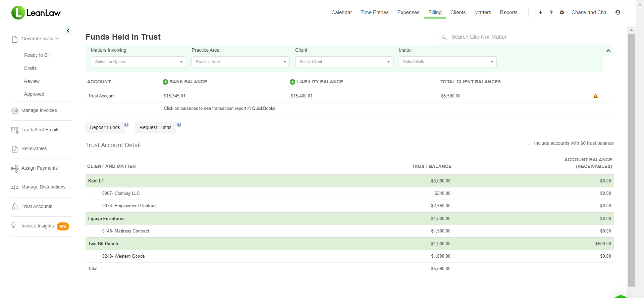Select the Two Bit Ranch client row

[350, 244]
